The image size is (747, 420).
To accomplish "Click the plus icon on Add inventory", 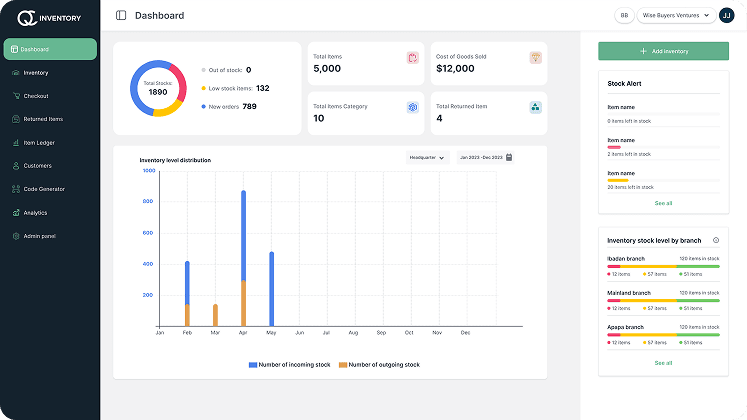I will (643, 51).
